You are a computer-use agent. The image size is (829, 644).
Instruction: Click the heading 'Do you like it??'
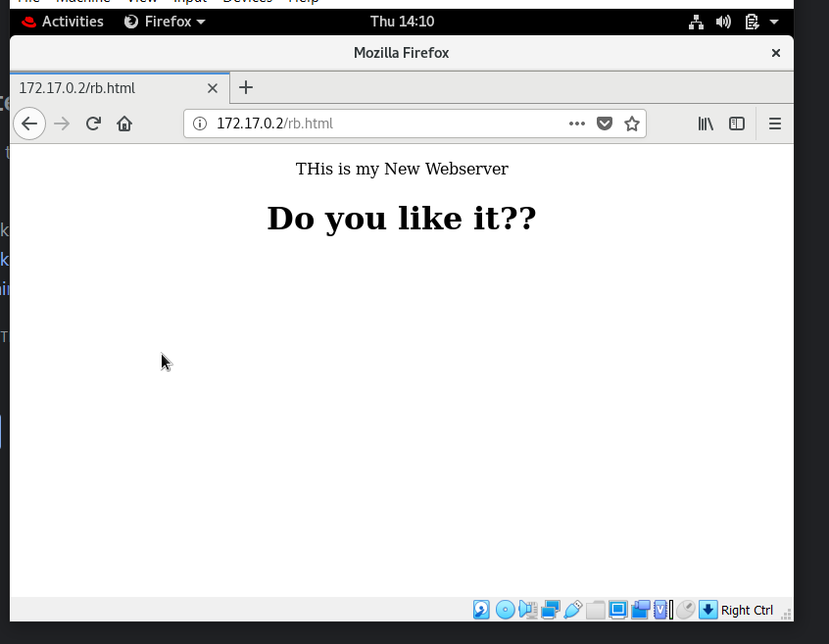[402, 218]
